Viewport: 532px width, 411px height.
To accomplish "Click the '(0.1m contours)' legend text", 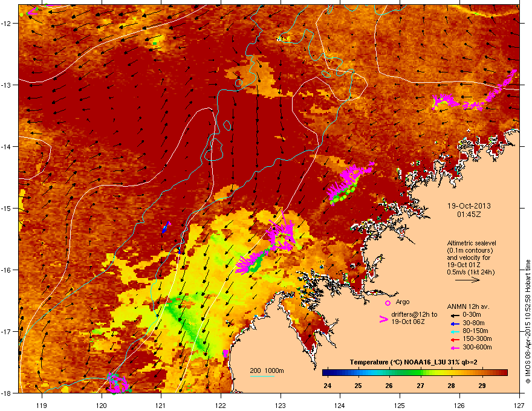I will click(470, 251).
